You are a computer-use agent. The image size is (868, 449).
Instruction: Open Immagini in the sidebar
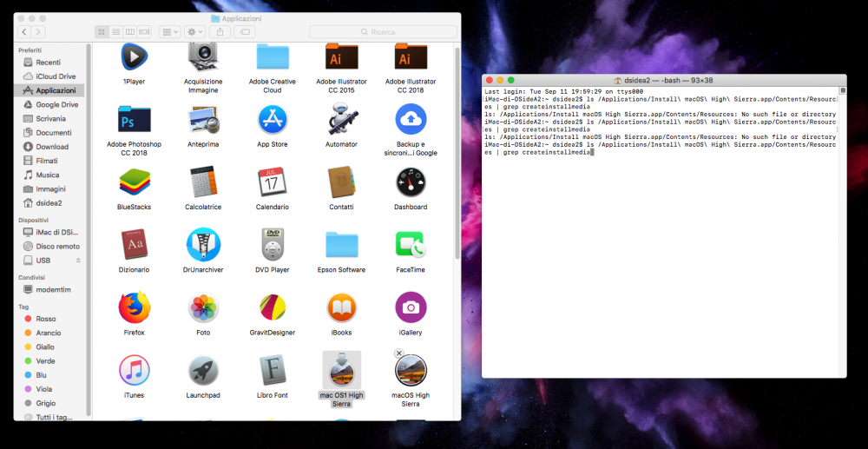click(49, 188)
